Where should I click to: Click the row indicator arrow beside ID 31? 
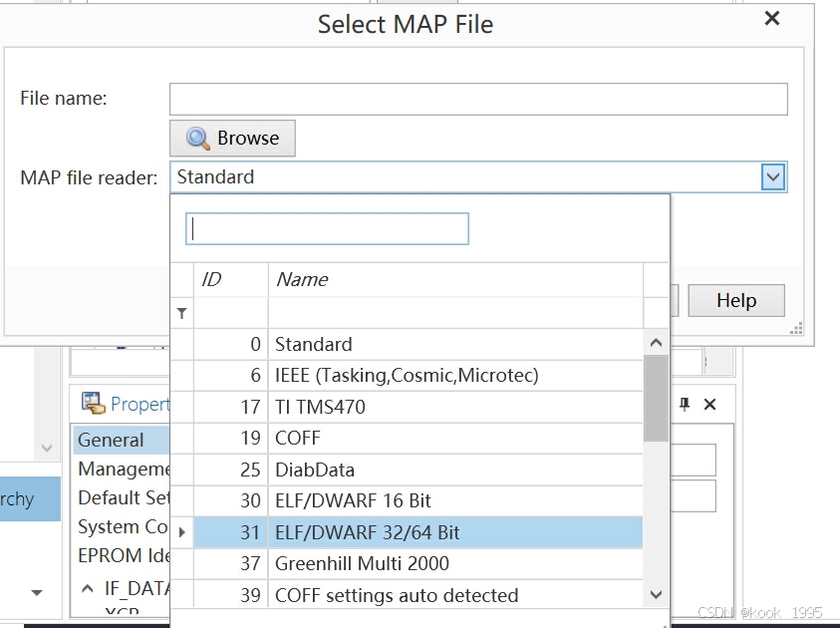coord(182,532)
